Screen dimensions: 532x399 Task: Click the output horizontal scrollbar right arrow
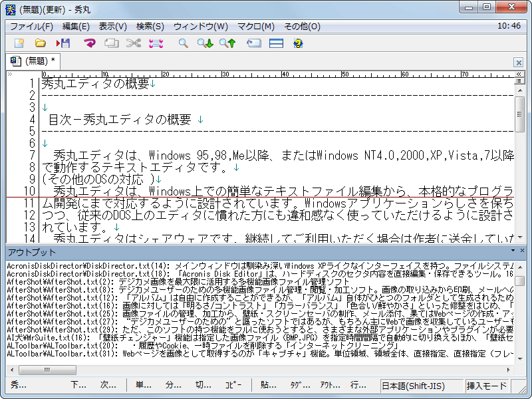(x=508, y=370)
